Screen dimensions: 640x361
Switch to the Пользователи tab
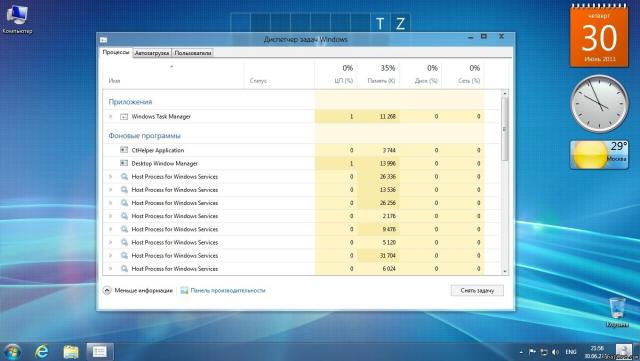(193, 53)
